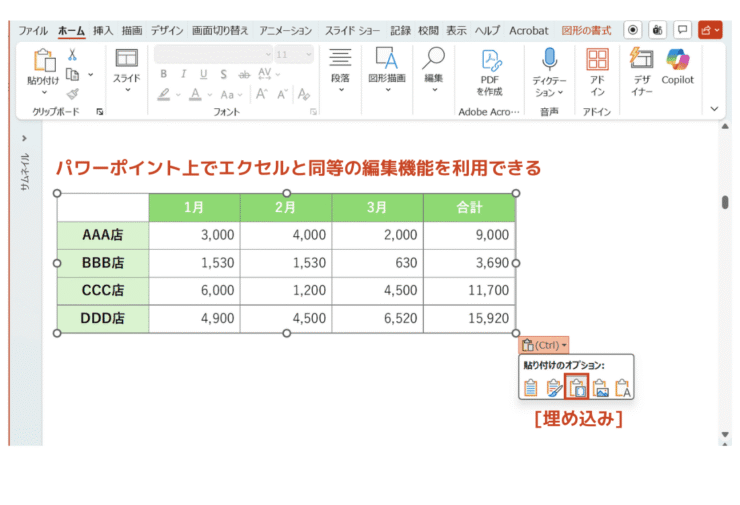Choose the 埋め込み embed paste option

coord(577,387)
